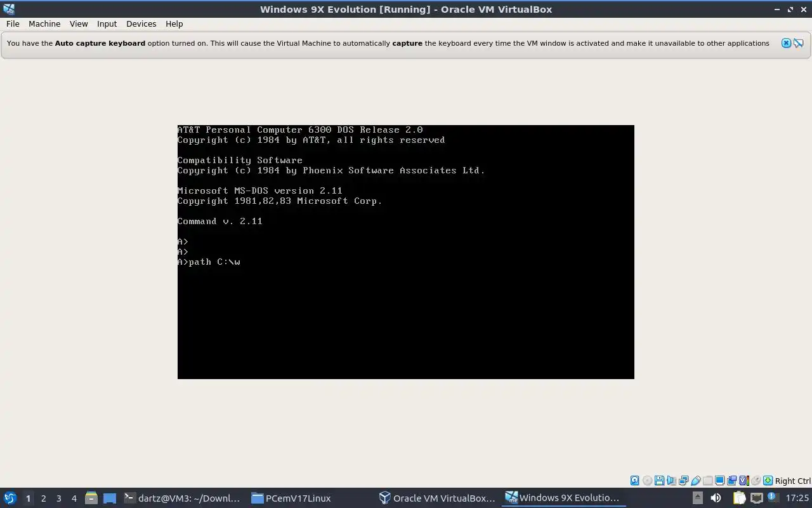
Task: Click the shared folders status icon
Action: 707,481
